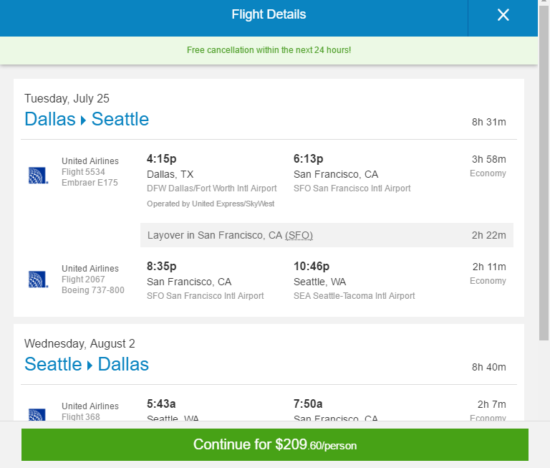Click the 10:46p Seattle arrival time

pos(311,266)
